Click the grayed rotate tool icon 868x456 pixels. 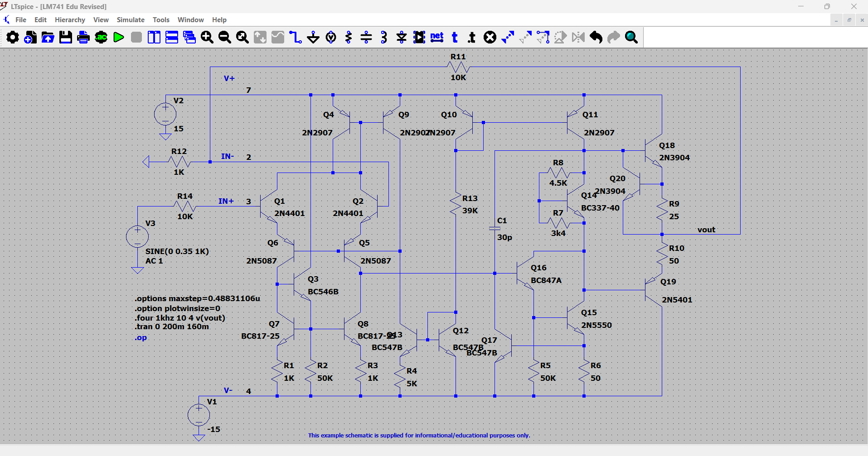(561, 37)
